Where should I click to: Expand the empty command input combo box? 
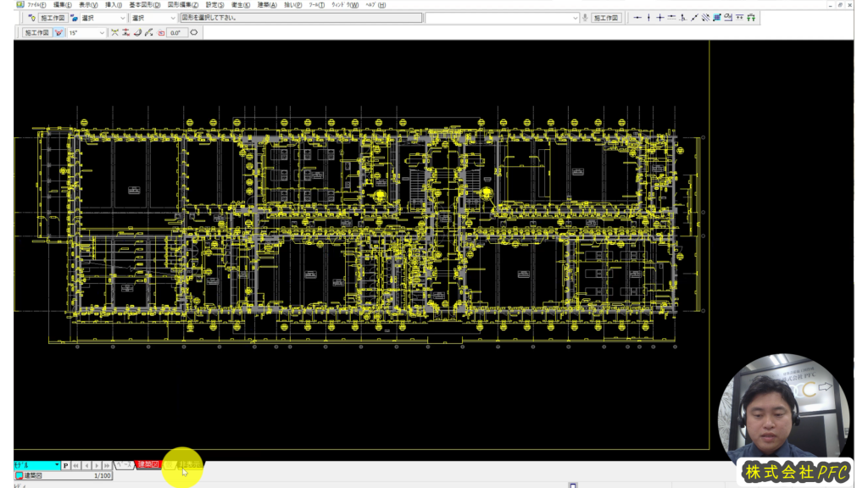point(574,18)
